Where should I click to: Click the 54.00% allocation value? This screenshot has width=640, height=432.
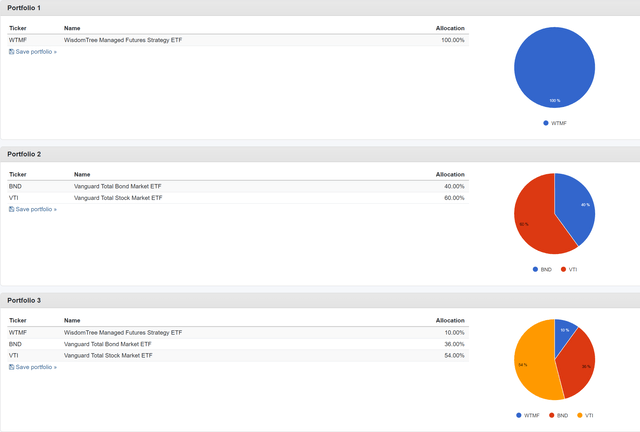coord(454,355)
